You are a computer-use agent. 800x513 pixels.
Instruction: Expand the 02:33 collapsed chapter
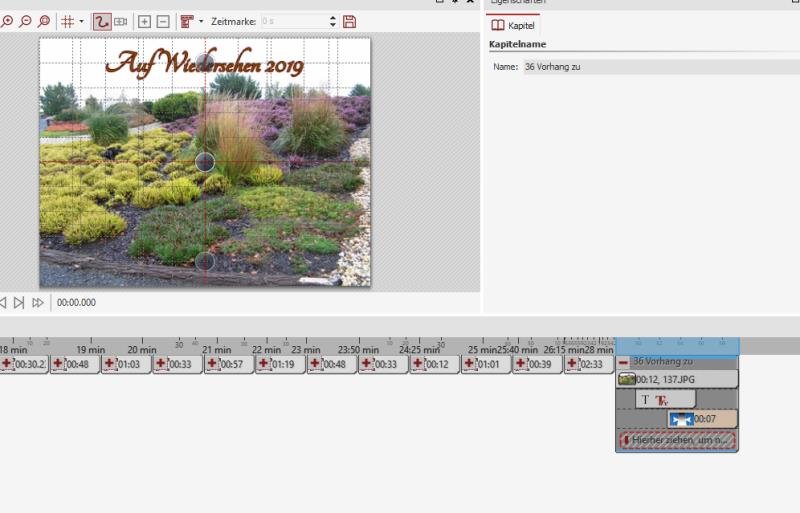coord(572,364)
